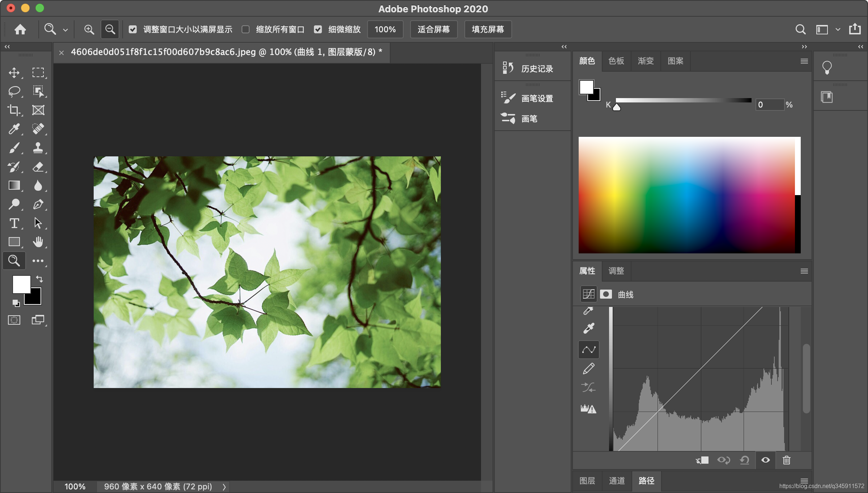This screenshot has height=493, width=868.
Task: Toggle curves layer visibility eye icon
Action: [x=766, y=460]
